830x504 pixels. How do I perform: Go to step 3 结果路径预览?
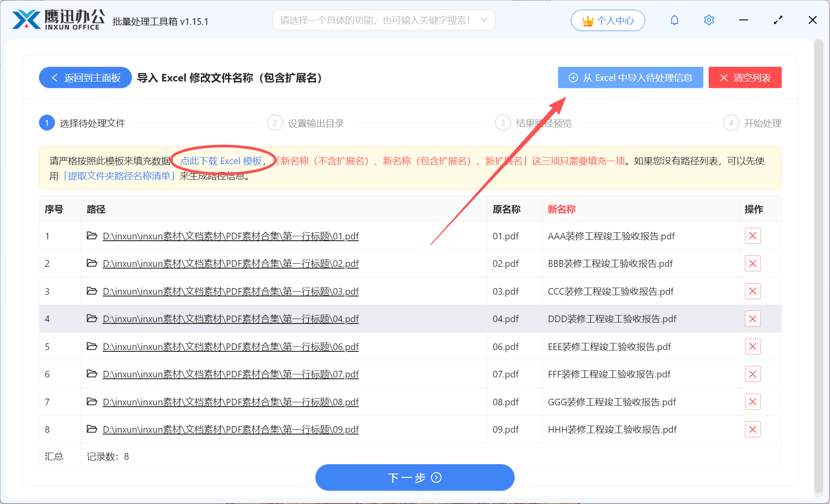pos(534,123)
